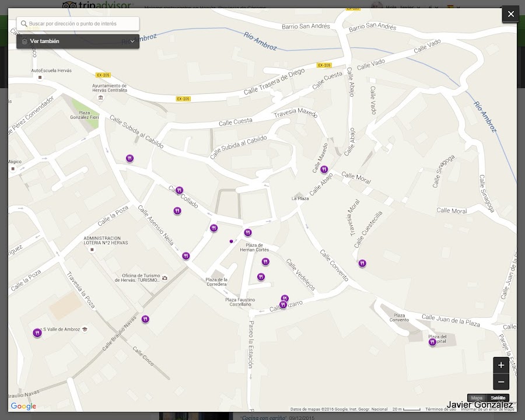525x420 pixels.
Task: Click the address search input field
Action: 78,24
